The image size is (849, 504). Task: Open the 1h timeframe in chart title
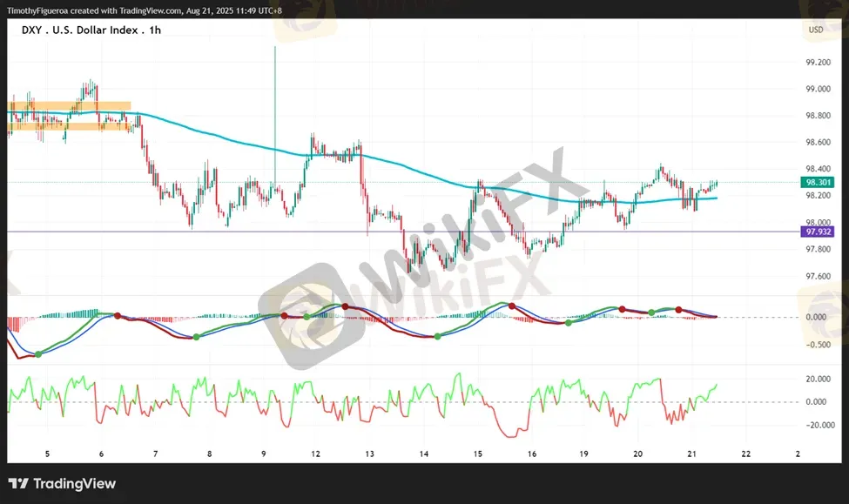(154, 30)
